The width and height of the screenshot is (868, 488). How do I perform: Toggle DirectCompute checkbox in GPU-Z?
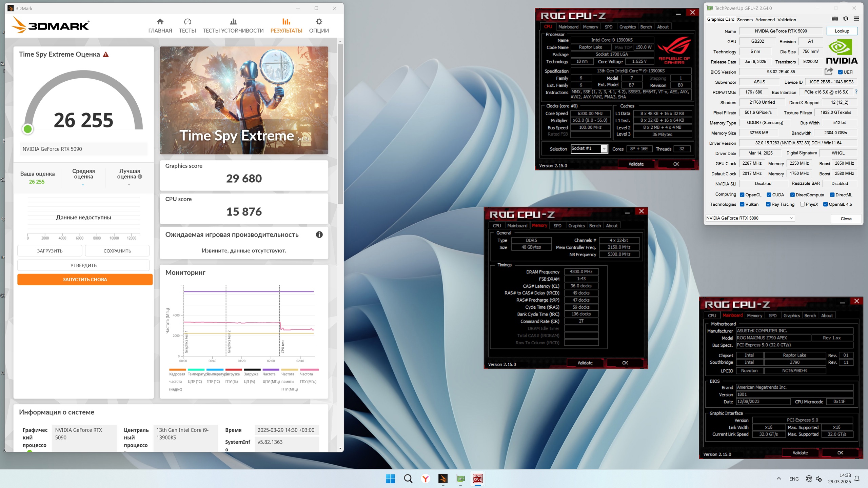point(792,195)
